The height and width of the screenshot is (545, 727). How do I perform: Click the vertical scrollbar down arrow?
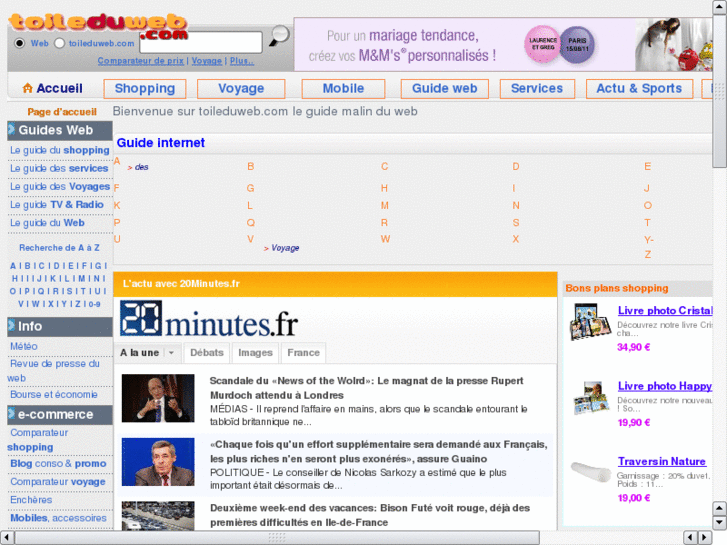[719, 523]
